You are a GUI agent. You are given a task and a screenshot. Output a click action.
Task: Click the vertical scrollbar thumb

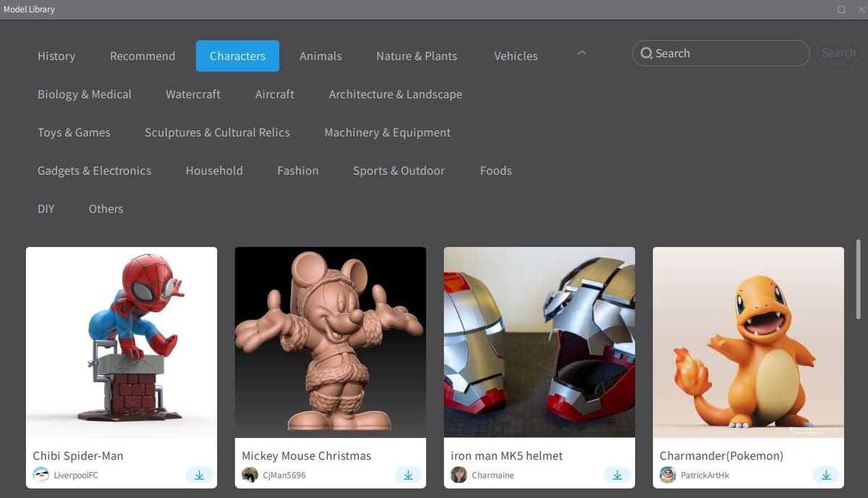[x=859, y=279]
